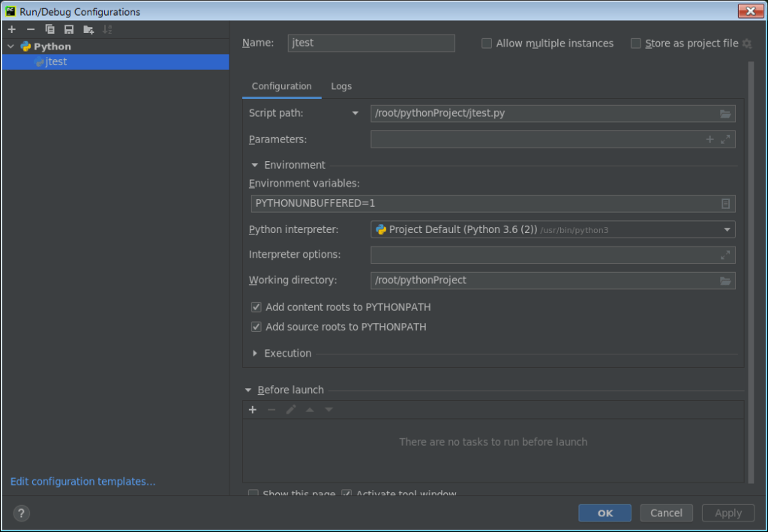Click the Save Configuration floppy disk icon

tap(69, 29)
